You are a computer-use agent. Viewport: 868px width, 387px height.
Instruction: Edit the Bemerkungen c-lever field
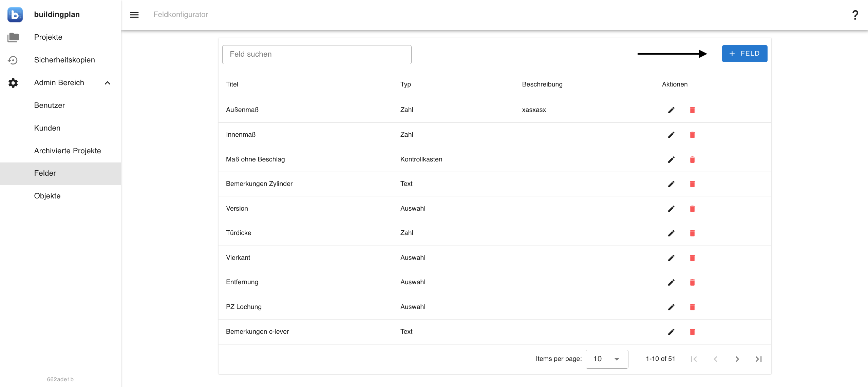point(671,332)
